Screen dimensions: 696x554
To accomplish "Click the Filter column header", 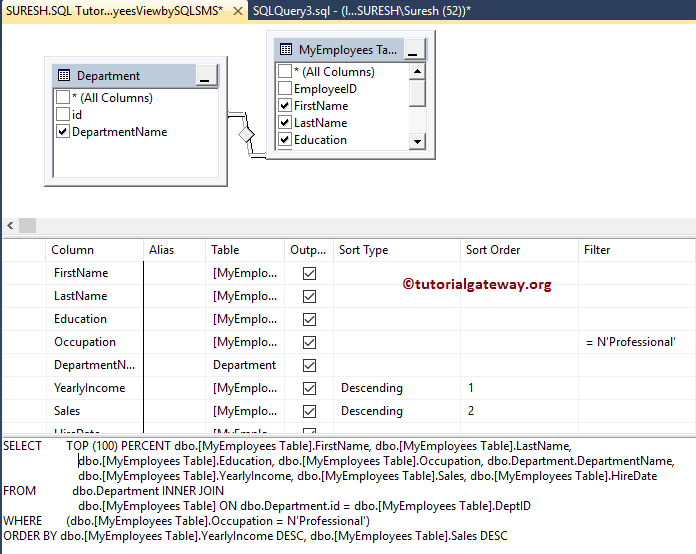I will coord(637,250).
